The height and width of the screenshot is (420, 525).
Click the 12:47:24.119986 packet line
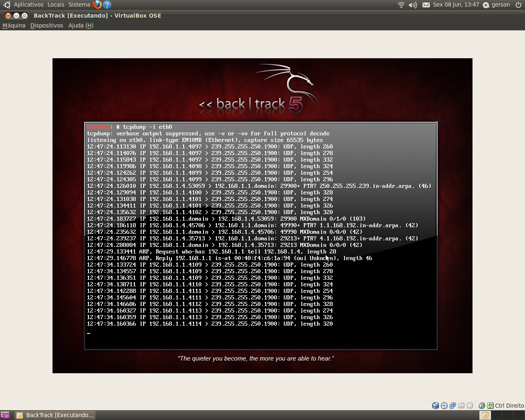point(210,167)
